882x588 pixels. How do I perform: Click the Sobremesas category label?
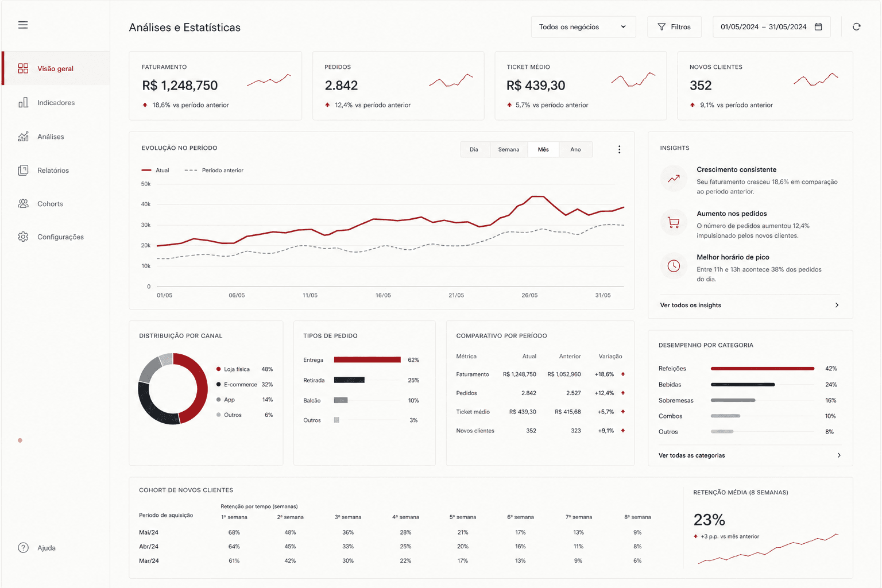coord(676,401)
